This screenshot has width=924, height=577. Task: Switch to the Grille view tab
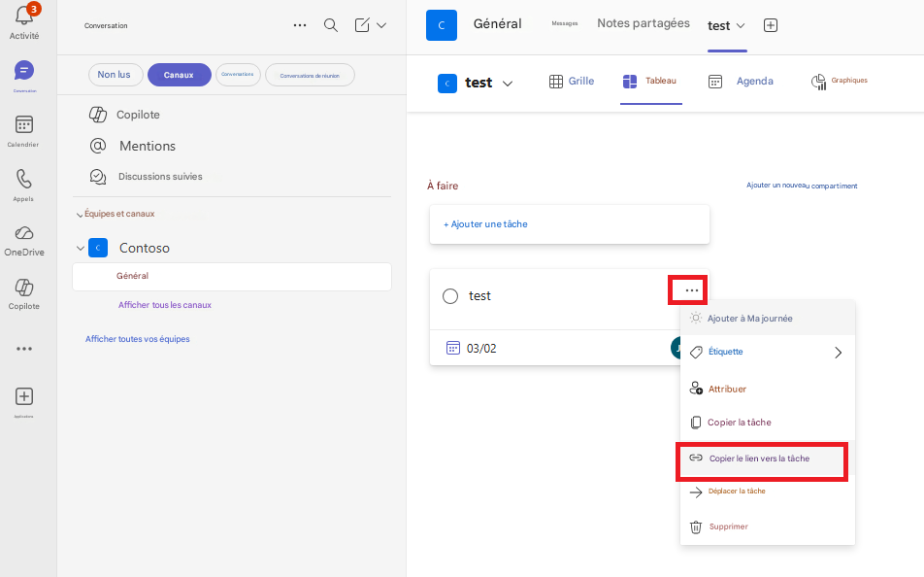point(572,82)
